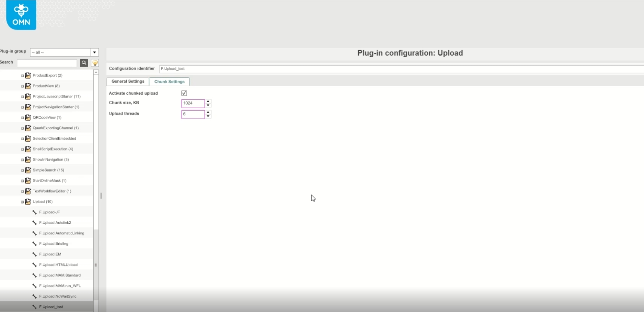
Task: Select the "ShellScriptExecution (4)" label
Action: [x=53, y=149]
